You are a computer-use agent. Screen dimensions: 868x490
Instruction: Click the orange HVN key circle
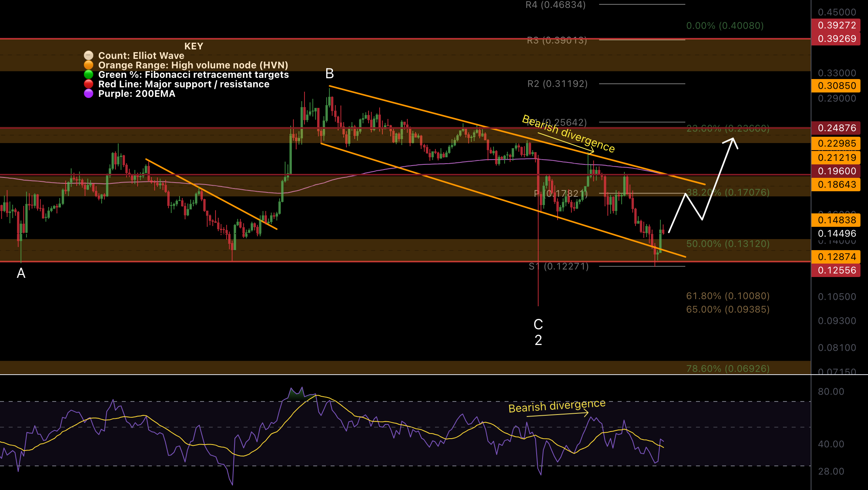click(89, 65)
